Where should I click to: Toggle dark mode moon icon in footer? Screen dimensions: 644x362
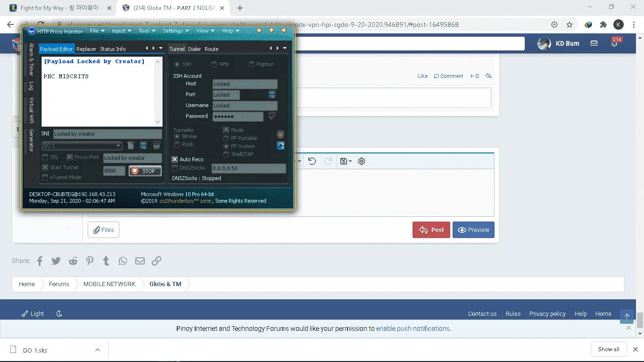pos(59,313)
